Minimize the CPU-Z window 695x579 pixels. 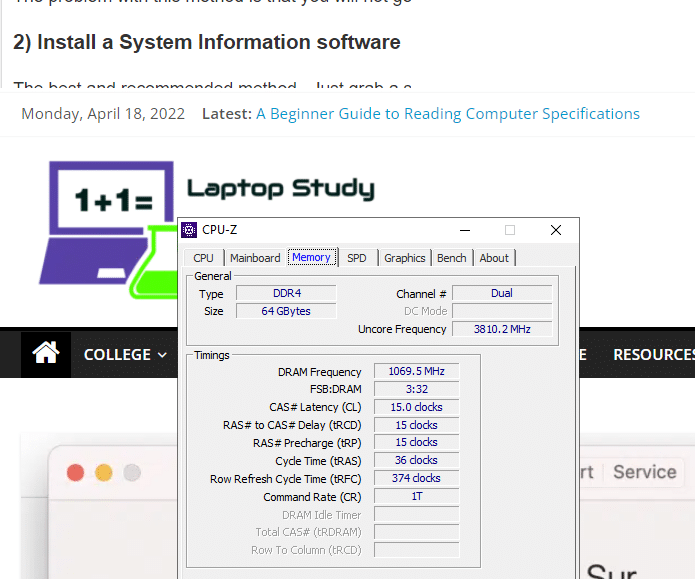(x=465, y=230)
